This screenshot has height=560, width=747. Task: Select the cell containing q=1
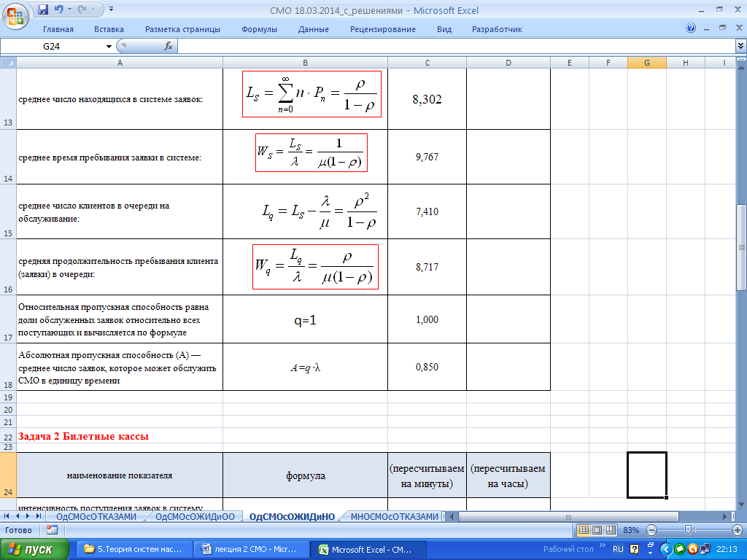tap(306, 319)
